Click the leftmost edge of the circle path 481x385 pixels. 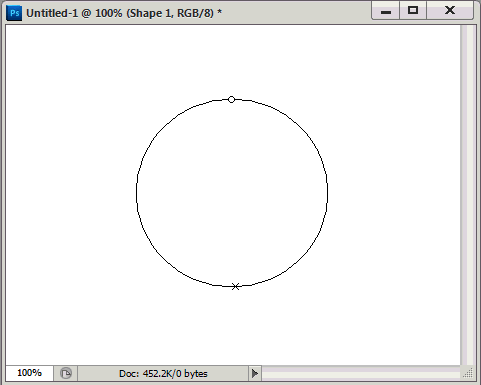tap(137, 191)
